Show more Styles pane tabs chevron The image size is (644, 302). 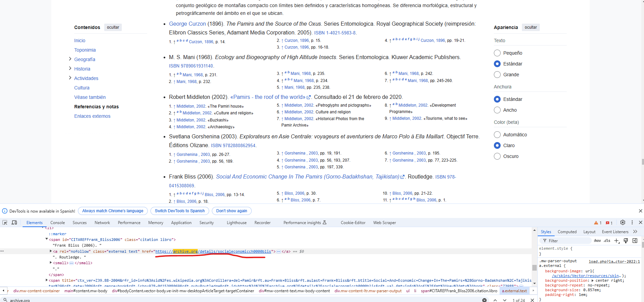635,232
